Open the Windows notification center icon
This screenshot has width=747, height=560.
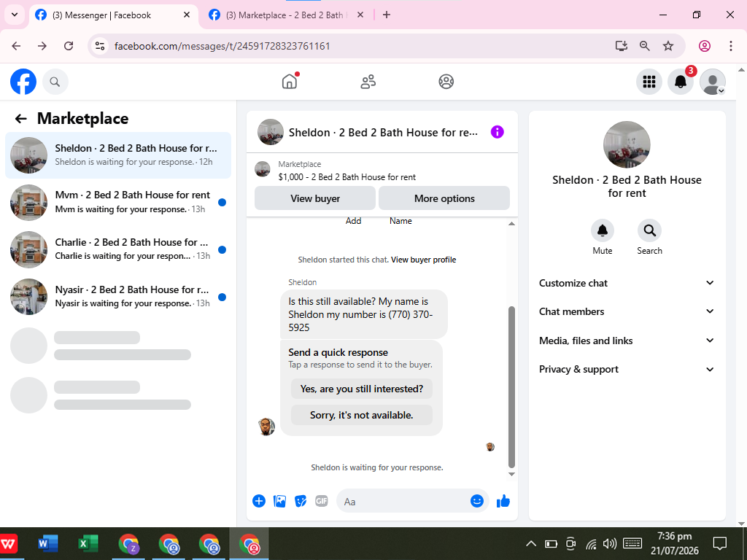[719, 543]
